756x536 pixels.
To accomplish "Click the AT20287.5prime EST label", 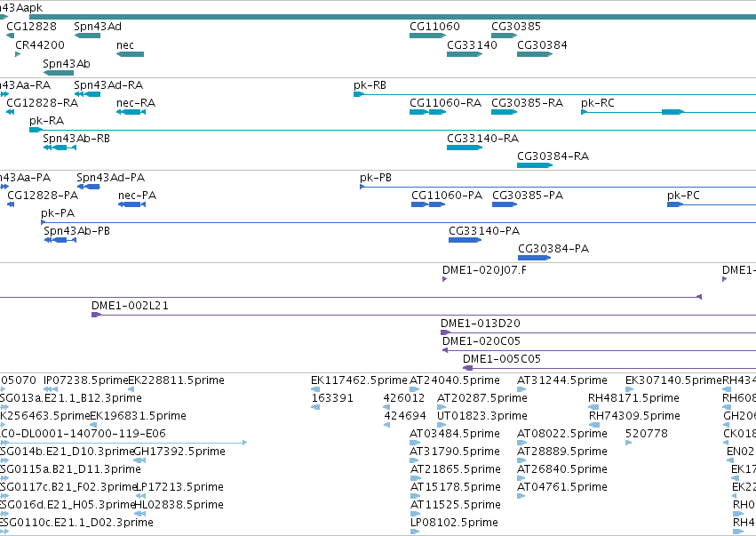I will click(482, 398).
